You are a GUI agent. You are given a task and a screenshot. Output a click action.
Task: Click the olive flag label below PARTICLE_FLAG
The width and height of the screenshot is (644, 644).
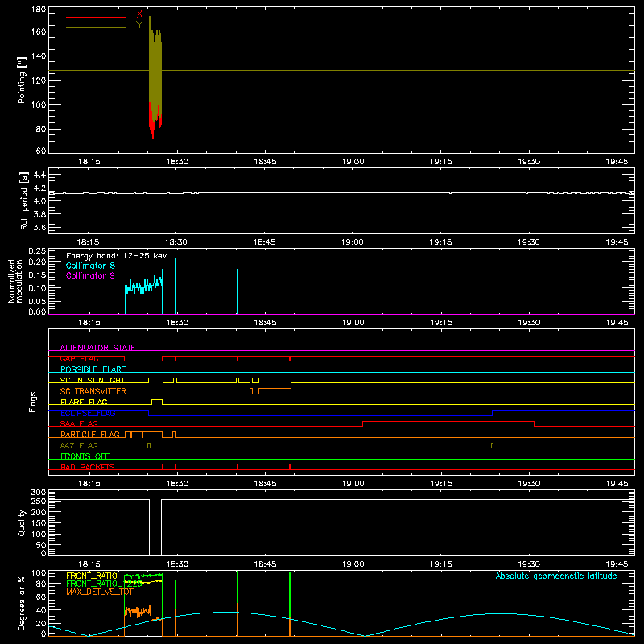[79, 445]
